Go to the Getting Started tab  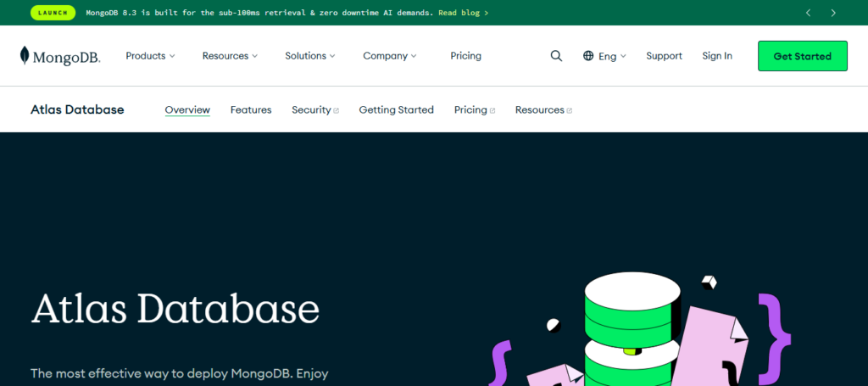pos(397,109)
